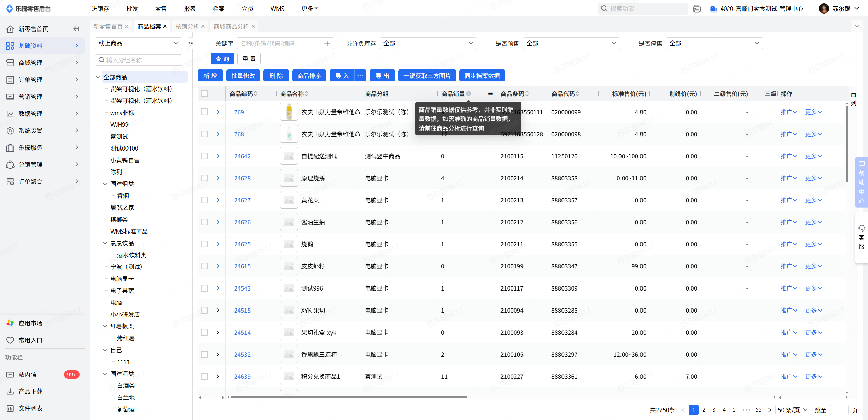Click the 客服 headset icon on right edge
The height and width of the screenshot is (420, 868).
coord(862,228)
